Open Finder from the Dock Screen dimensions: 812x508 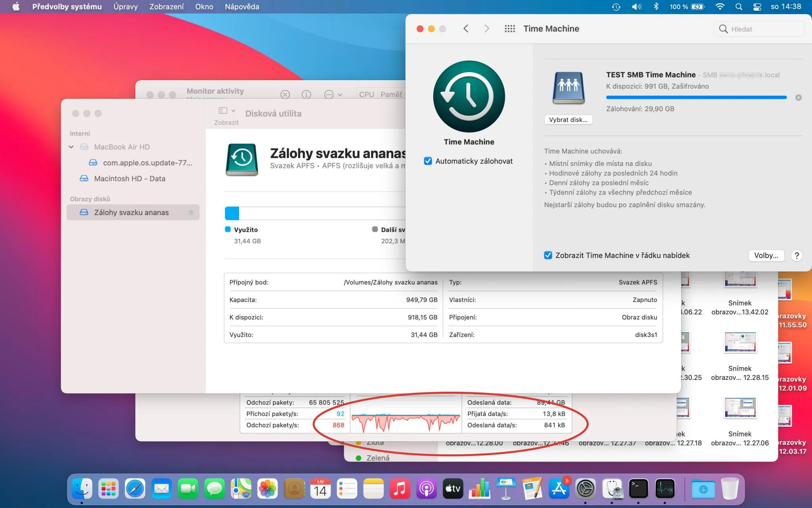[x=82, y=489]
